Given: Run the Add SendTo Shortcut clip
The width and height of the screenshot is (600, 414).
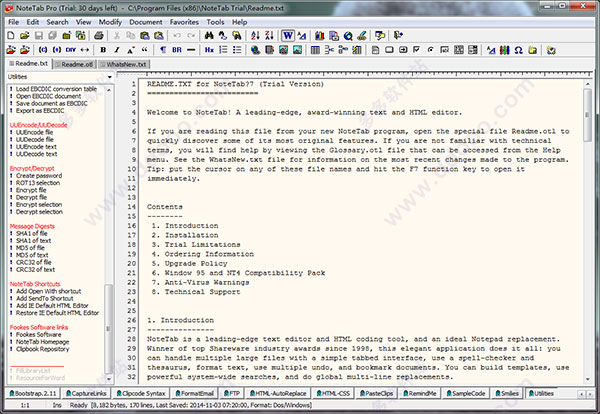Looking at the screenshot, I should 44,298.
